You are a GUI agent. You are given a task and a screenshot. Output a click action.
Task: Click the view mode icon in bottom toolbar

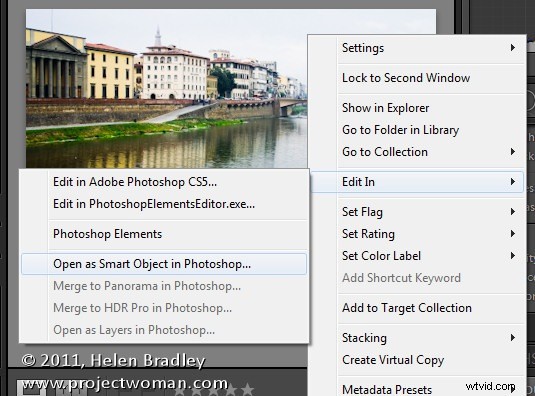click(31, 388)
